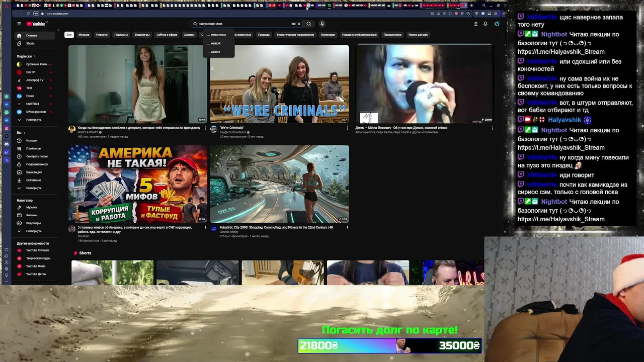Play the We're Criminals thumbnail video
Image resolution: width=644 pixels, height=362 pixels.
(x=279, y=84)
